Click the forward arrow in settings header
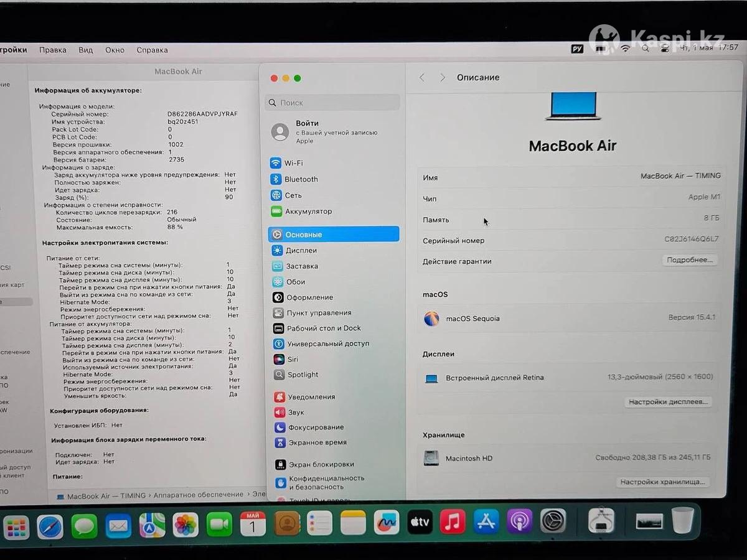Viewport: 747px width, 560px height. pos(443,77)
